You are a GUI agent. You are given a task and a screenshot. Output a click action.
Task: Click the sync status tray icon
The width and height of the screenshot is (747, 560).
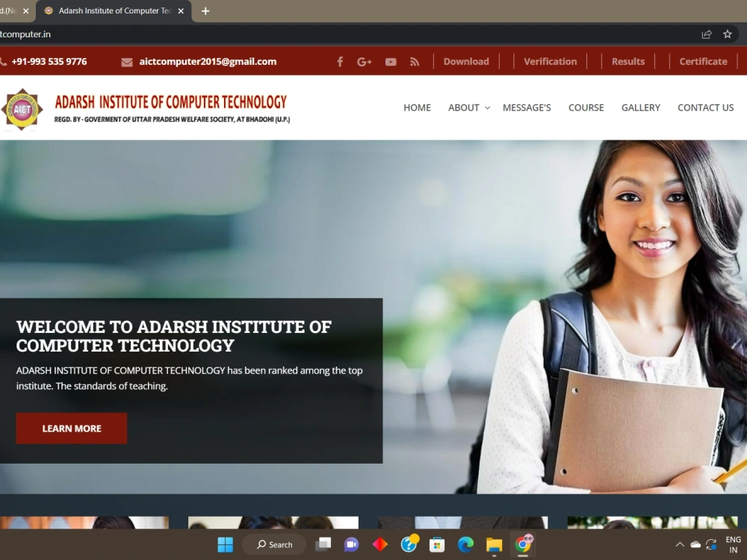711,544
